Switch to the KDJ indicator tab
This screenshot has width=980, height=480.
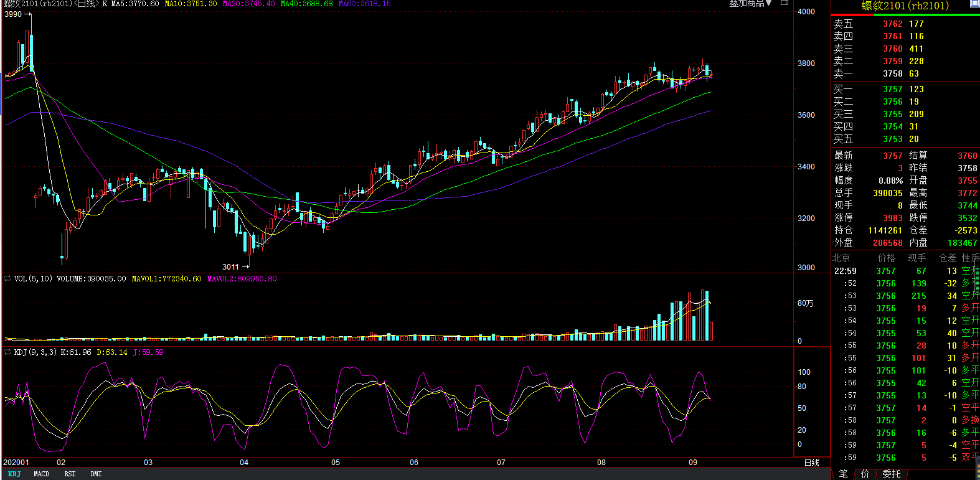coord(14,474)
